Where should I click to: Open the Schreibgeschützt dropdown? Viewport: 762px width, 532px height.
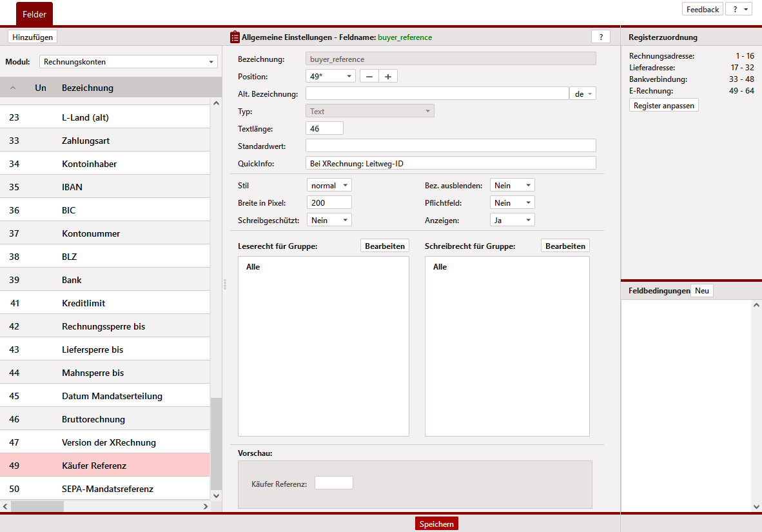pyautogui.click(x=329, y=220)
